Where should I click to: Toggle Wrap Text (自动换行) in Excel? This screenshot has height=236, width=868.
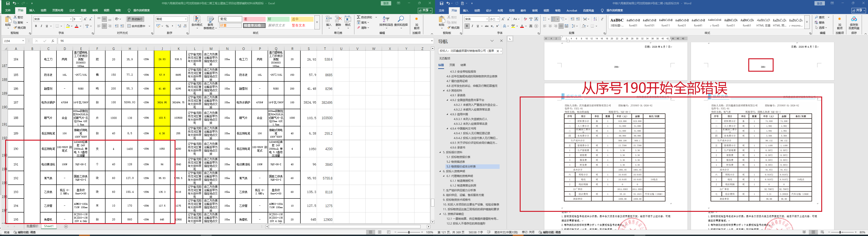(x=135, y=19)
